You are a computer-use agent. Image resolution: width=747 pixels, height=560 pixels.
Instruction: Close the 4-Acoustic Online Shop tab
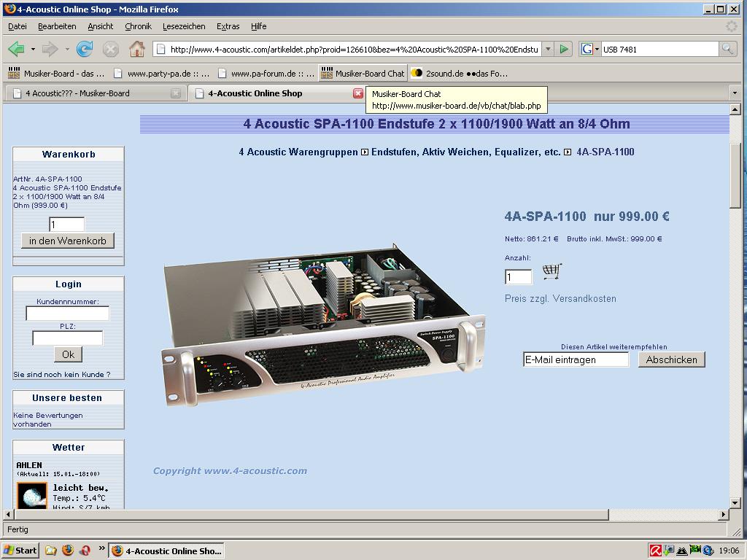tap(358, 93)
